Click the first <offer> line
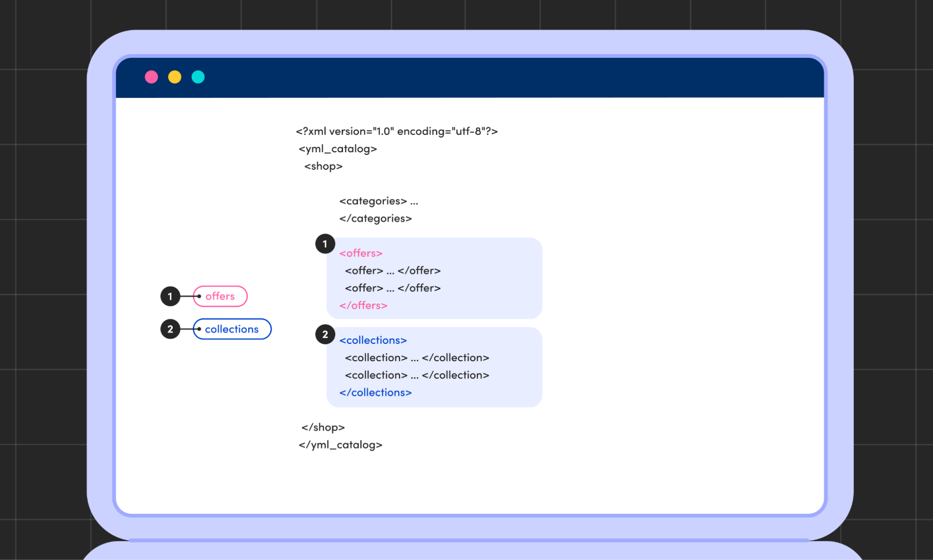The image size is (933, 560). pyautogui.click(x=393, y=271)
